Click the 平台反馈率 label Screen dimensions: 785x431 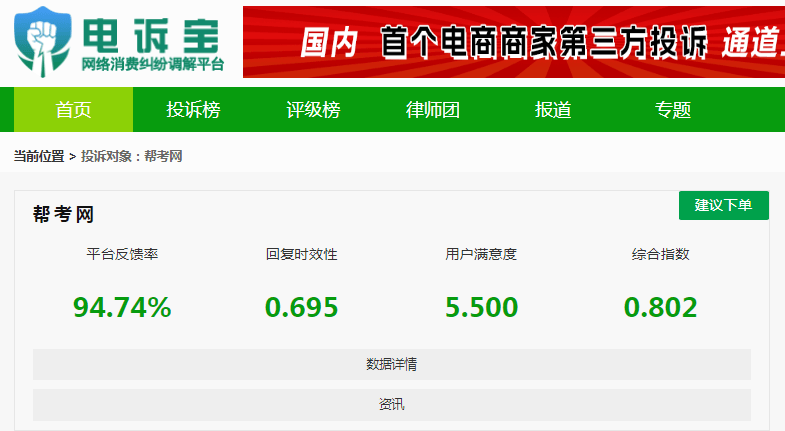point(122,254)
